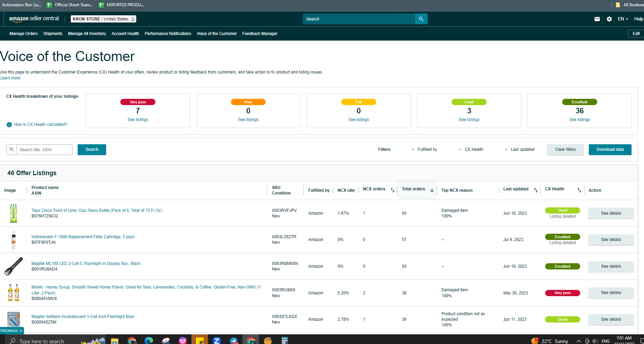
Task: Open the settings gear icon
Action: coord(609,19)
